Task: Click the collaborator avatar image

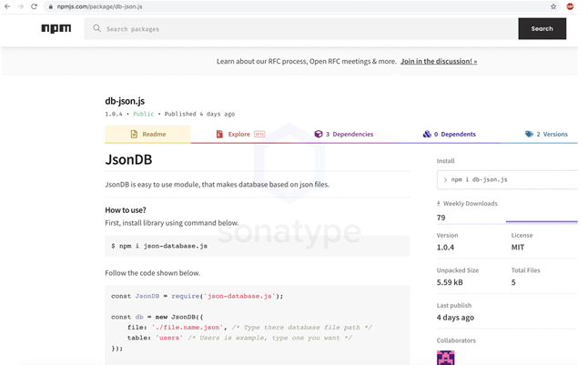Action: coord(445,357)
